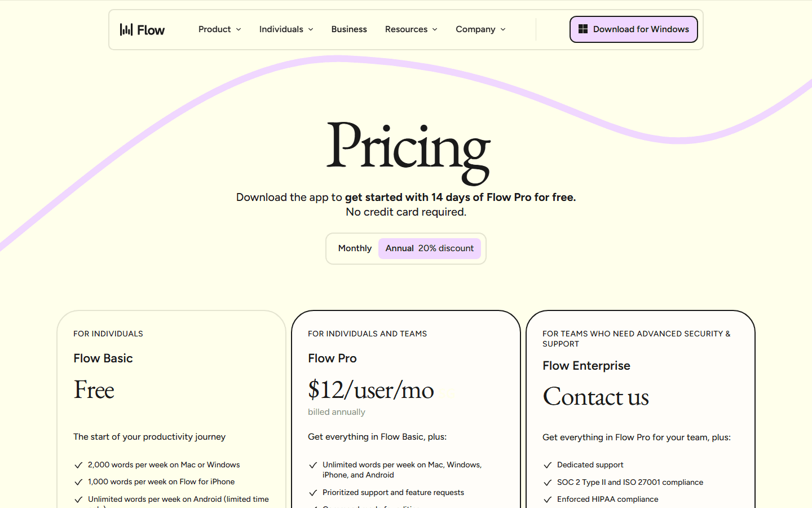This screenshot has width=812, height=508.
Task: Open the Company dropdown menu
Action: tap(480, 29)
